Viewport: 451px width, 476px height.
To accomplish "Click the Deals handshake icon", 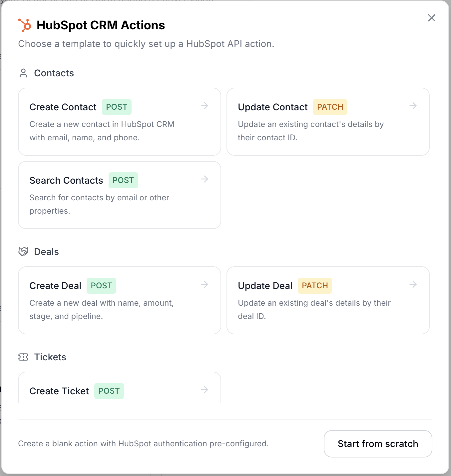I will pyautogui.click(x=23, y=251).
